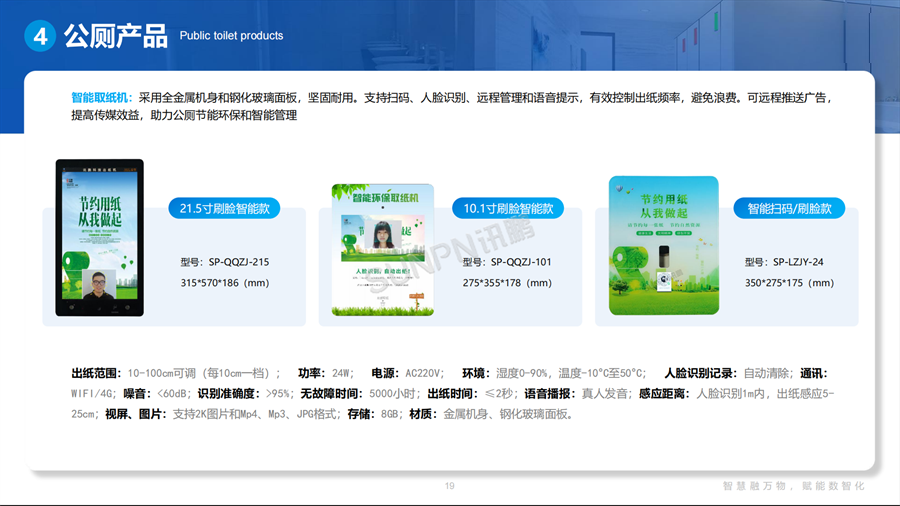This screenshot has height=506, width=900.
Task: Click the woman's face on 10.1 inch device
Action: [383, 234]
